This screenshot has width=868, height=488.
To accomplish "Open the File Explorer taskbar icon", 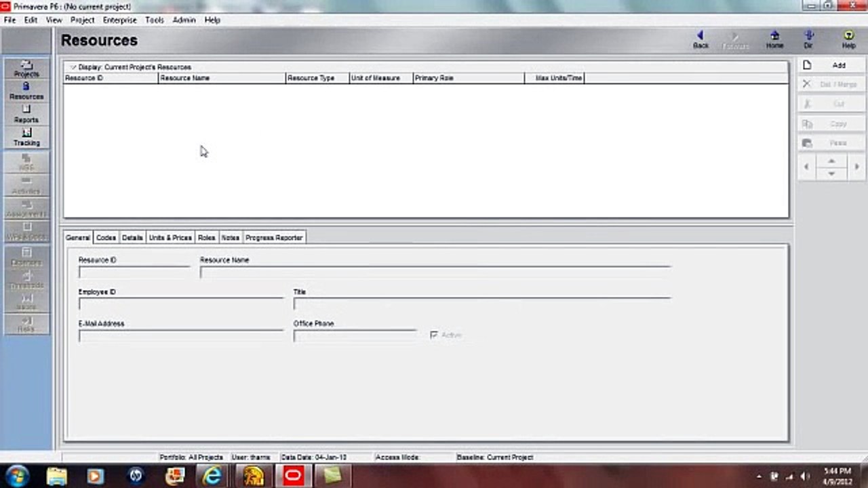I will pyautogui.click(x=57, y=476).
